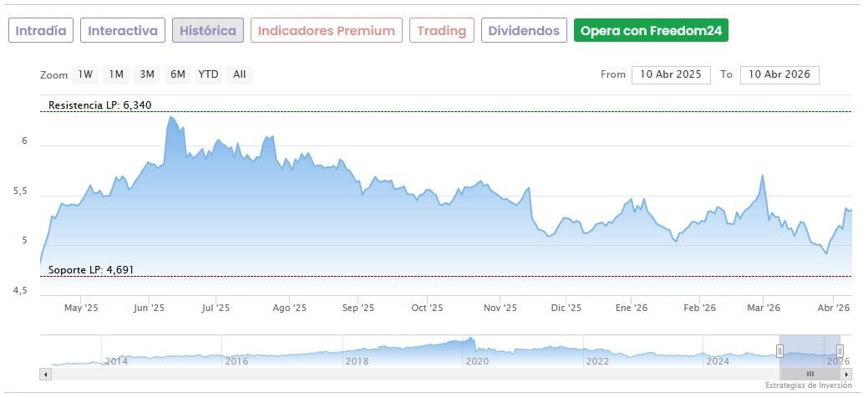The image size is (868, 398).
Task: Click the To date field
Action: [779, 74]
